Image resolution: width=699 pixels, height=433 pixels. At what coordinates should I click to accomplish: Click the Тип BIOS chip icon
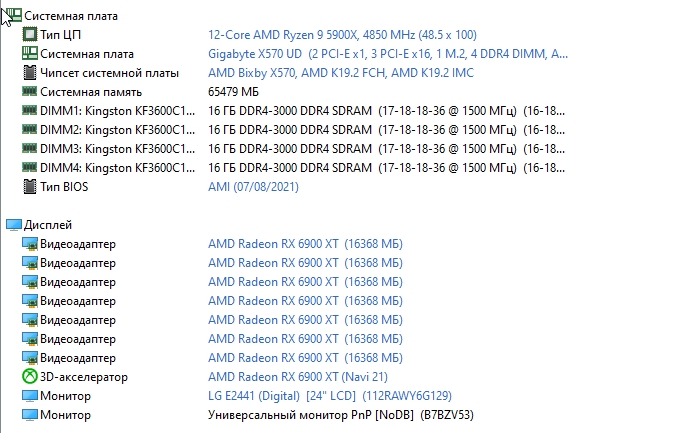point(29,187)
